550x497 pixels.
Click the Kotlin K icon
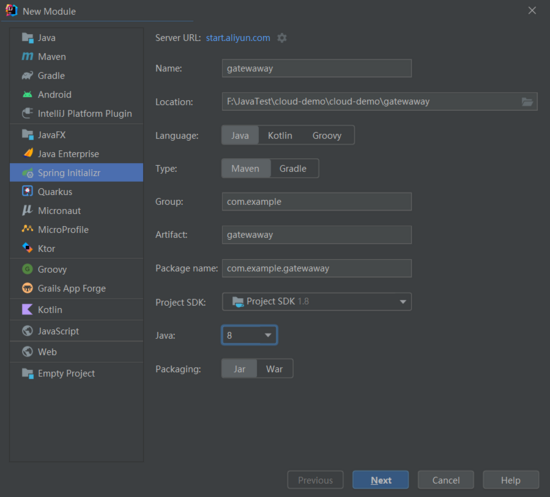coord(27,310)
